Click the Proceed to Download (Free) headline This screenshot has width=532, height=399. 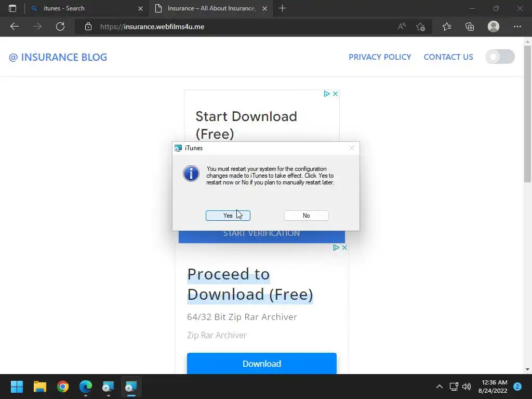250,284
